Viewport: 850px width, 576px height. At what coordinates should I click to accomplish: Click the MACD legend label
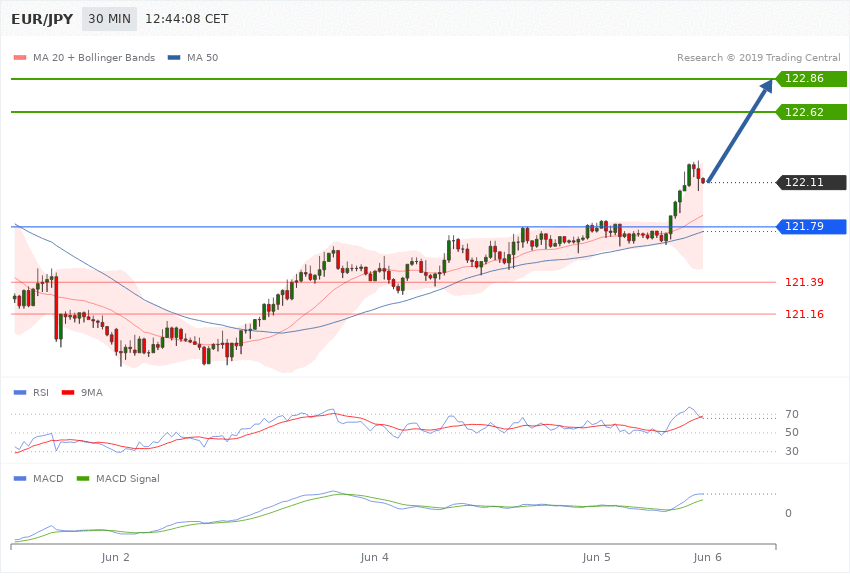click(48, 478)
